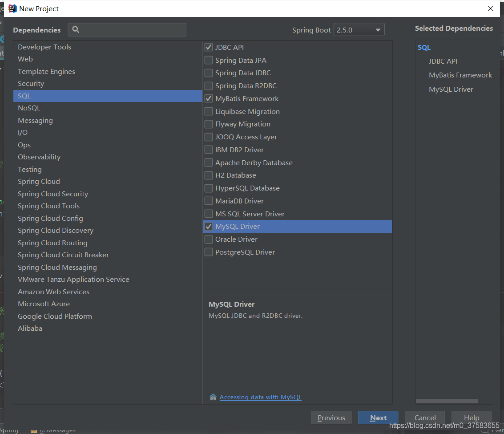The width and height of the screenshot is (504, 434).
Task: Uncheck the JDBC API checkbox
Action: click(x=209, y=47)
